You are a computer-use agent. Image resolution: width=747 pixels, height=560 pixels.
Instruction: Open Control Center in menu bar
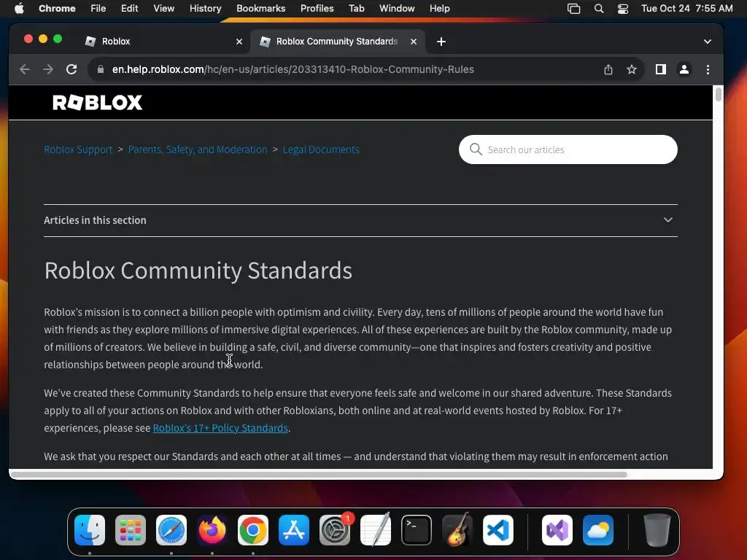tap(623, 9)
